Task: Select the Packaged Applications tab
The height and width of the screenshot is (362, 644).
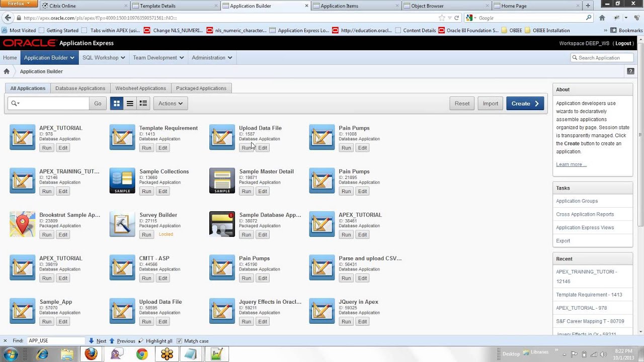Action: [x=201, y=88]
